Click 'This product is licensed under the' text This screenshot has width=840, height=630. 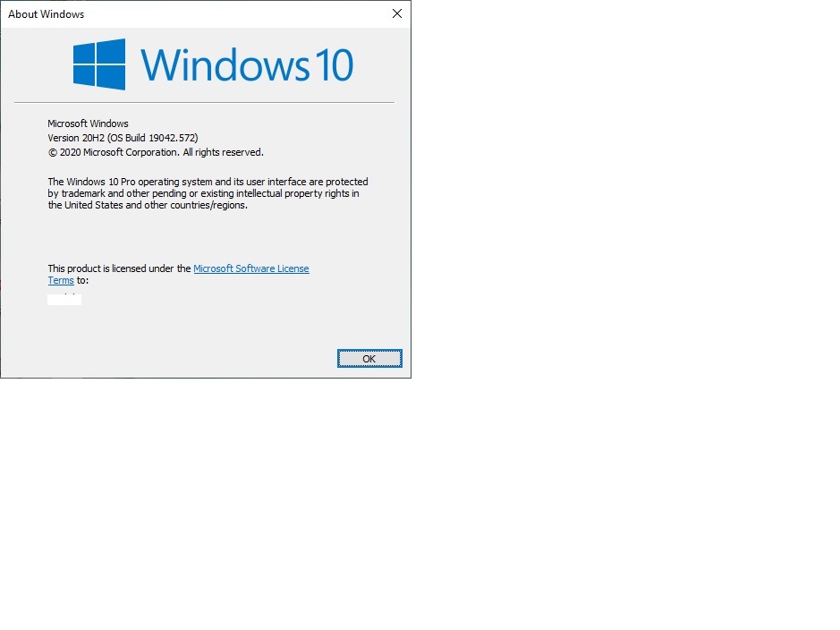(x=119, y=268)
